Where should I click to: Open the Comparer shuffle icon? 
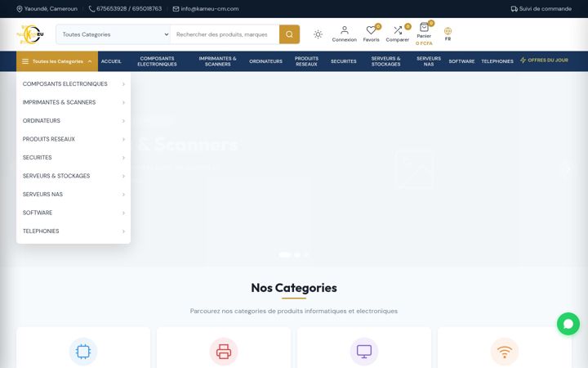[398, 30]
